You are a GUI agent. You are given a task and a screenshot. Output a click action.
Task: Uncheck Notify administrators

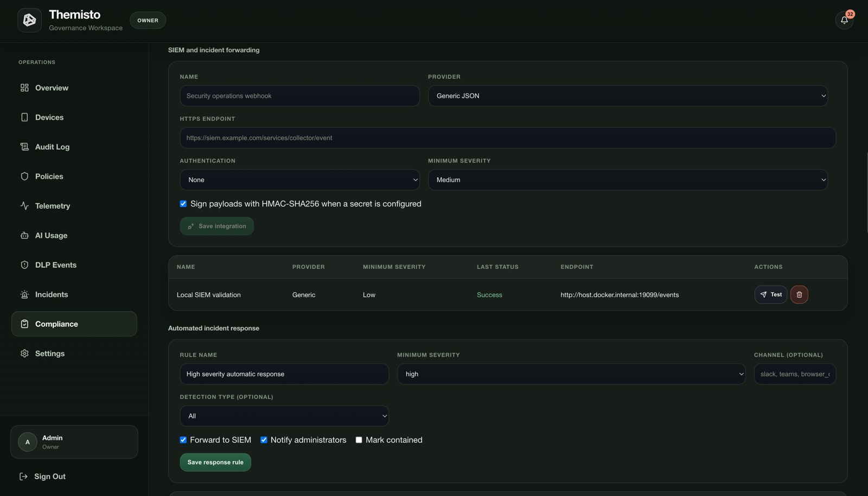264,440
